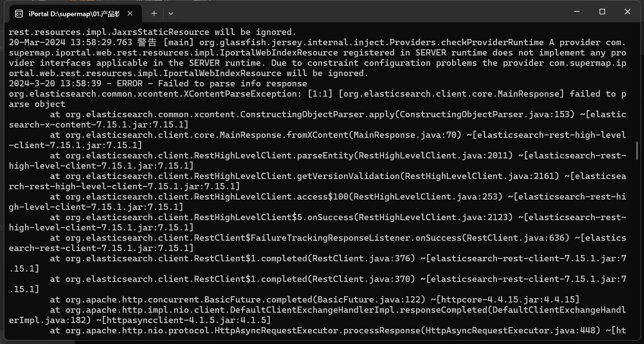Minimize the terminal window
The height and width of the screenshot is (344, 644).
click(x=577, y=12)
